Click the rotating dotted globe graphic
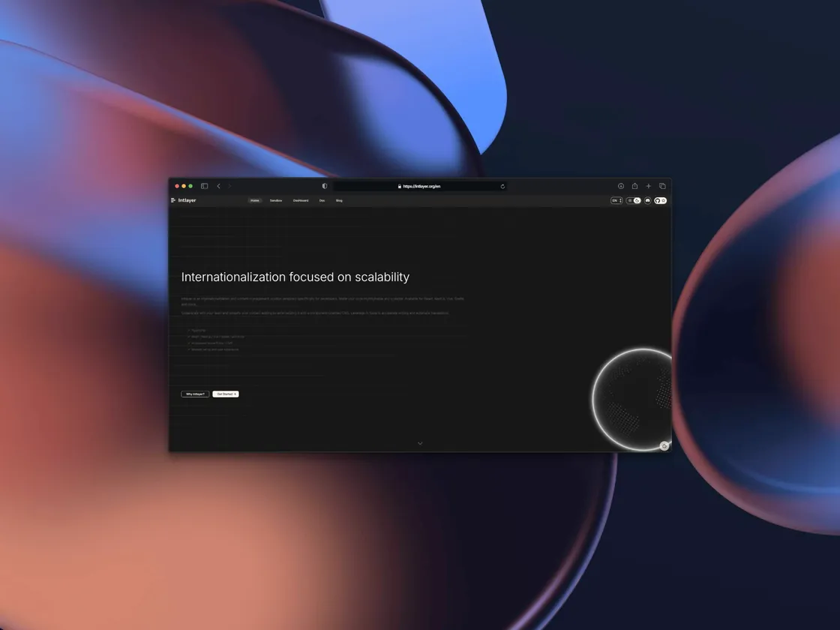Viewport: 840px width, 630px height. pos(632,399)
